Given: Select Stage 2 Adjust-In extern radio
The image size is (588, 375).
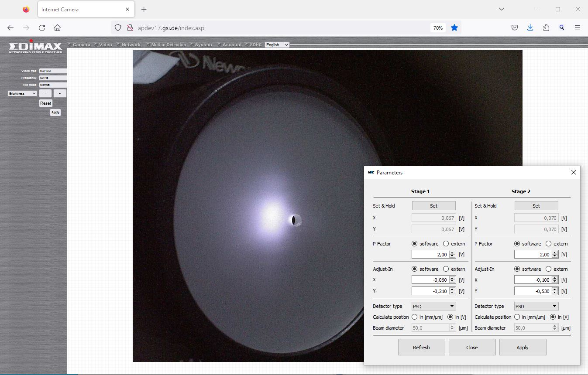Looking at the screenshot, I should [x=548, y=269].
